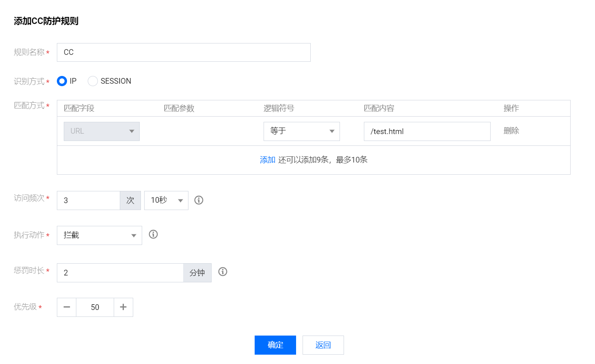Open the URL match field dropdown
The width and height of the screenshot is (595, 364).
[102, 131]
